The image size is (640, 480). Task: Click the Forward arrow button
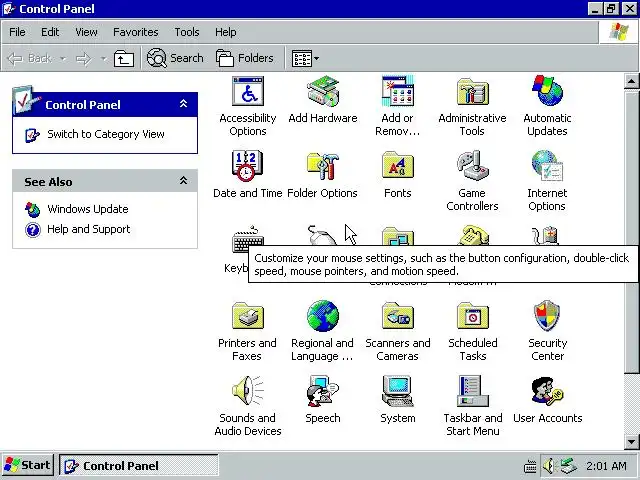coord(84,58)
